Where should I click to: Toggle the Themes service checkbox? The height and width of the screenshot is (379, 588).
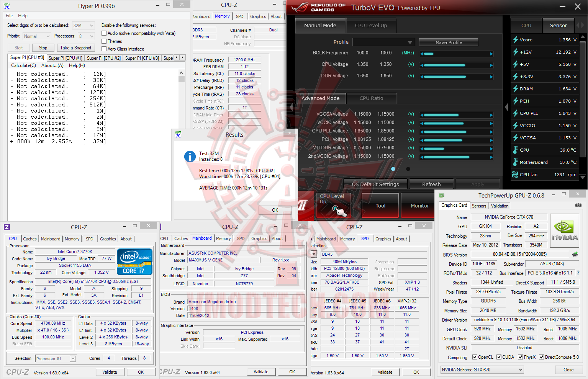coord(104,41)
